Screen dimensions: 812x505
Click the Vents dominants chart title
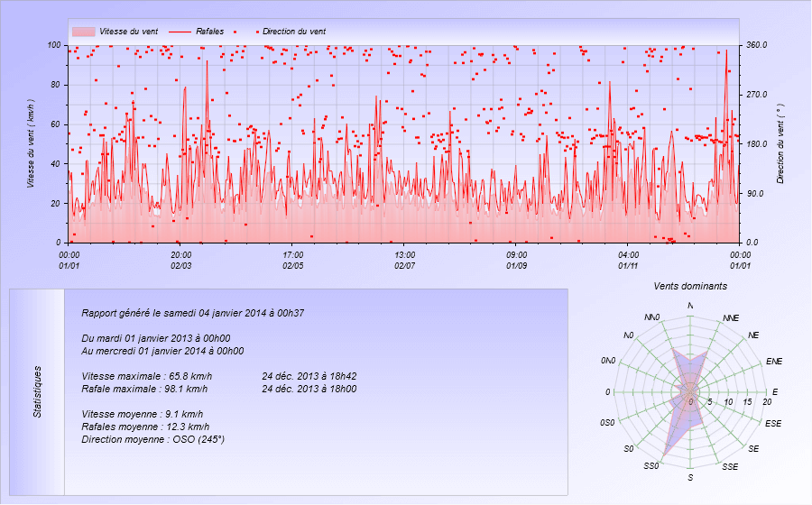point(690,286)
